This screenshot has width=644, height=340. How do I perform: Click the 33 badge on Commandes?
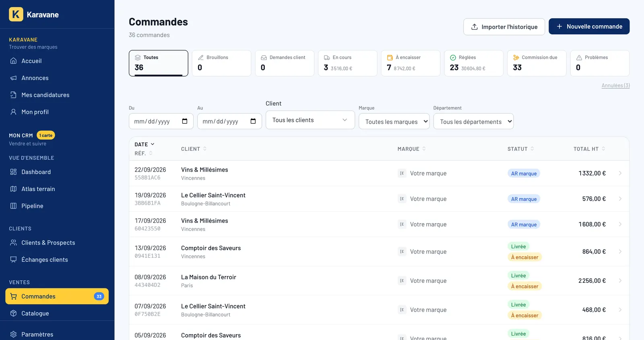[99, 296]
